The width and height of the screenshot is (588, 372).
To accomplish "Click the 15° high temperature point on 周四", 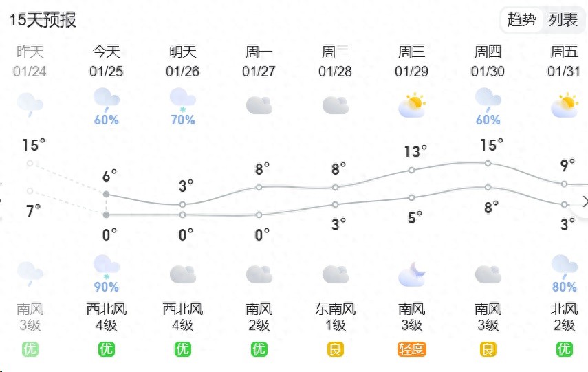I will (x=488, y=163).
